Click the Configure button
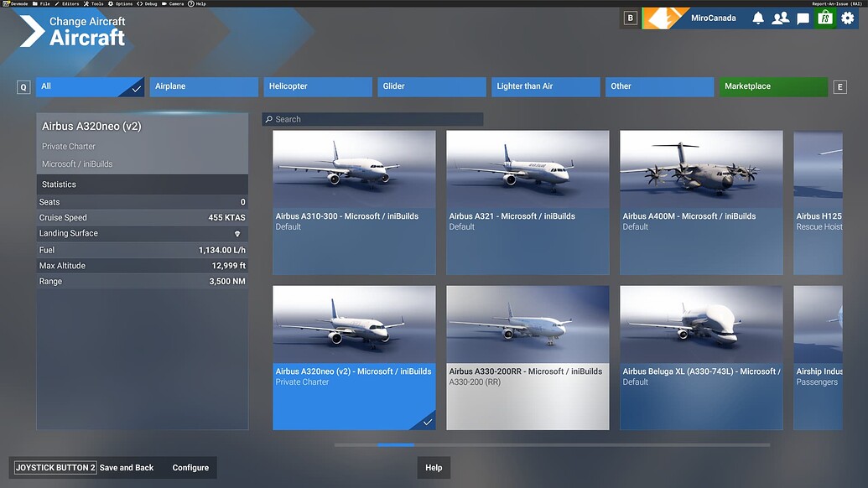 (x=190, y=467)
